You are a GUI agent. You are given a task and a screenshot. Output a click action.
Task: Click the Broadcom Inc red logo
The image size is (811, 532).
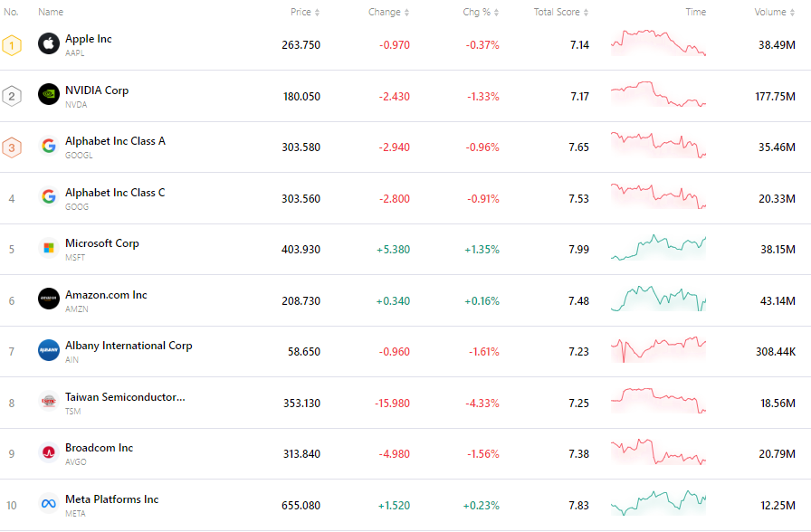(x=48, y=452)
